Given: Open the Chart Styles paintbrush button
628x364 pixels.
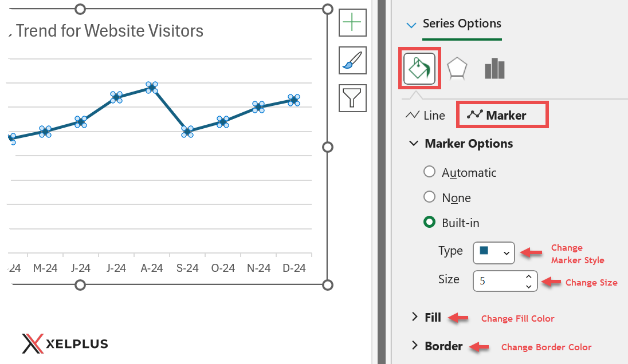Looking at the screenshot, I should point(352,60).
